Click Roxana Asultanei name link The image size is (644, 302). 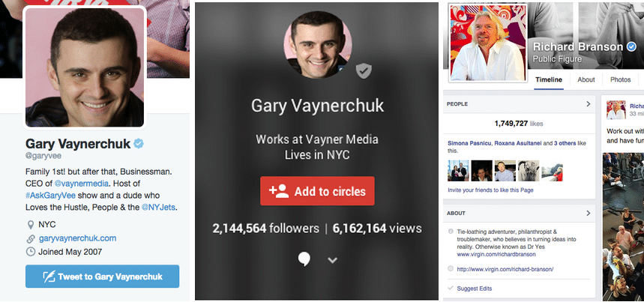pos(518,144)
